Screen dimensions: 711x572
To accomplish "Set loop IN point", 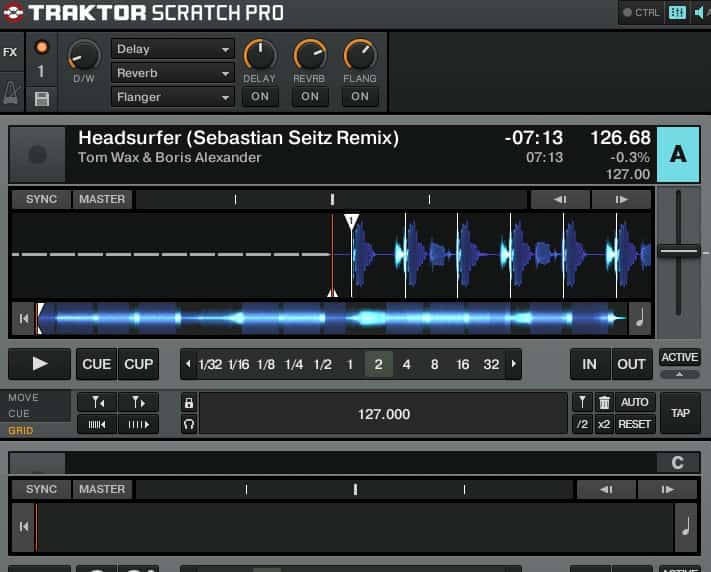I will point(589,364).
